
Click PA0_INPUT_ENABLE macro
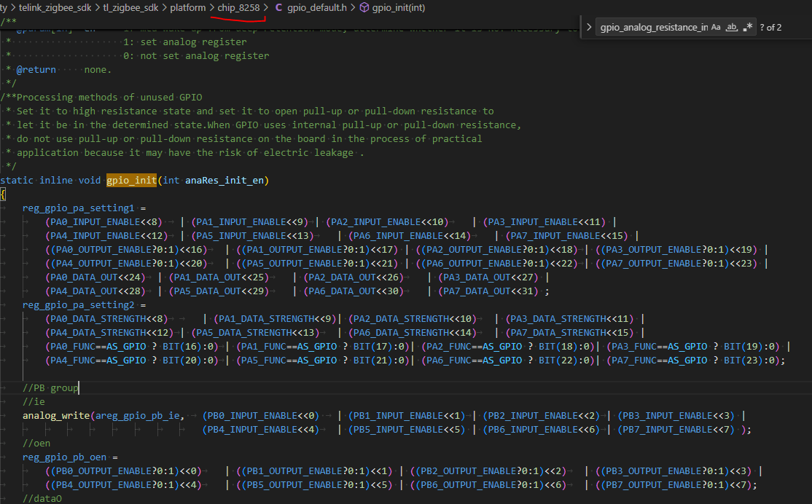pos(95,222)
